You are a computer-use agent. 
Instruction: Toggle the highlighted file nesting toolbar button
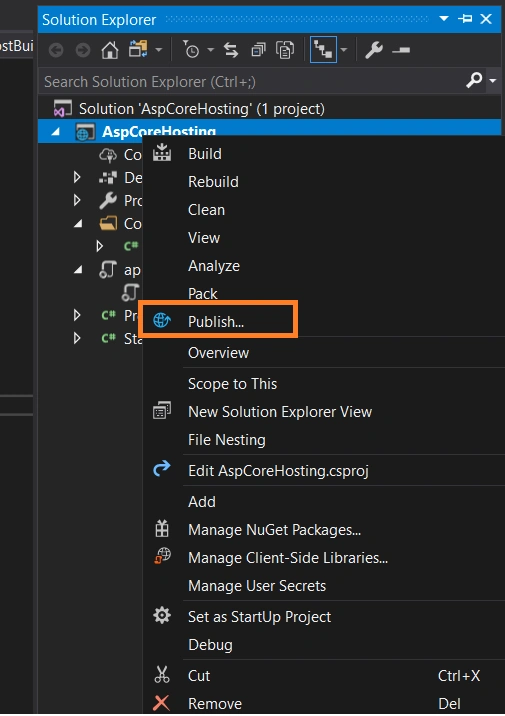[x=323, y=50]
